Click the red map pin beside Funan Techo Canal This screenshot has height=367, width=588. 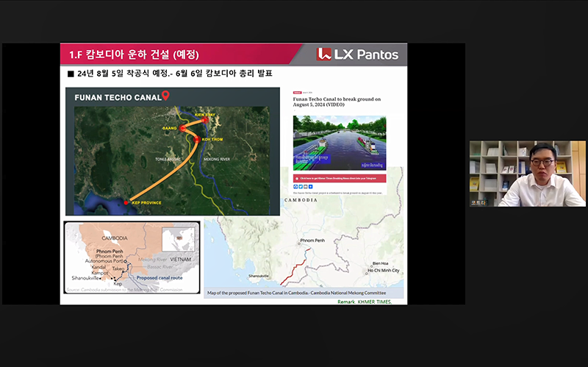pyautogui.click(x=165, y=96)
